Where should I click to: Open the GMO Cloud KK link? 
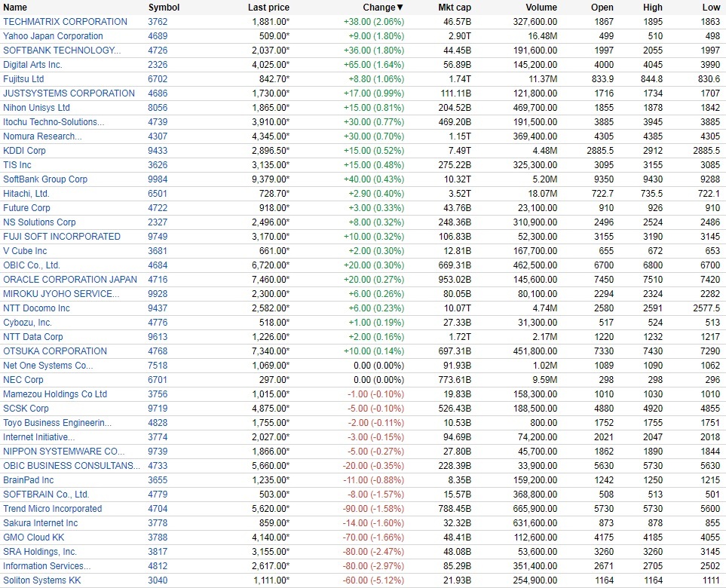tap(34, 538)
